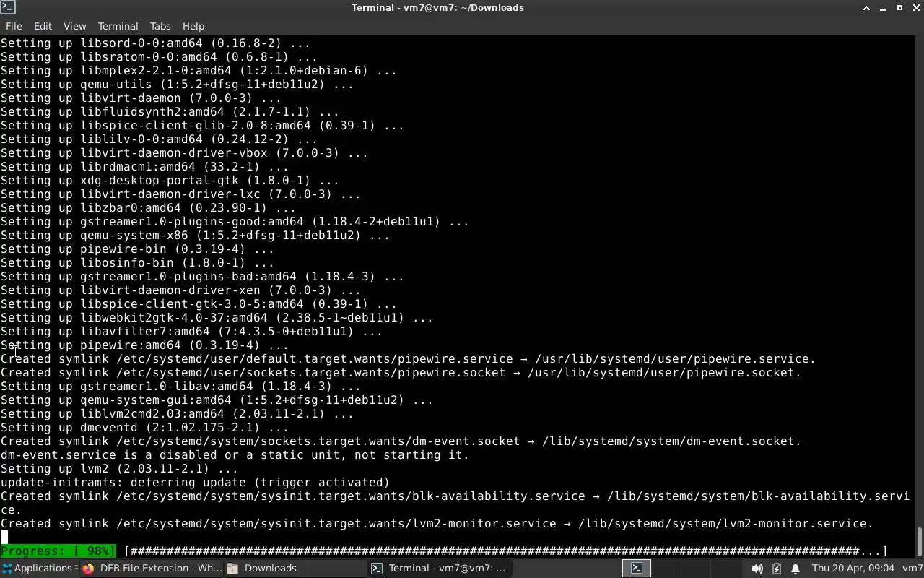Viewport: 924px width, 578px height.
Task: Click the hash-mark progress bar at the bottom
Action: (x=505, y=551)
